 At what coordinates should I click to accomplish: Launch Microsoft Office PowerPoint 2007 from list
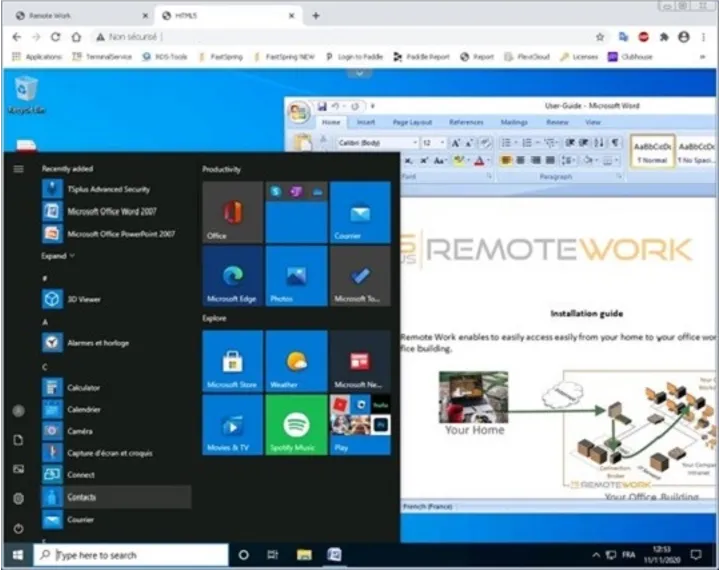(116, 234)
